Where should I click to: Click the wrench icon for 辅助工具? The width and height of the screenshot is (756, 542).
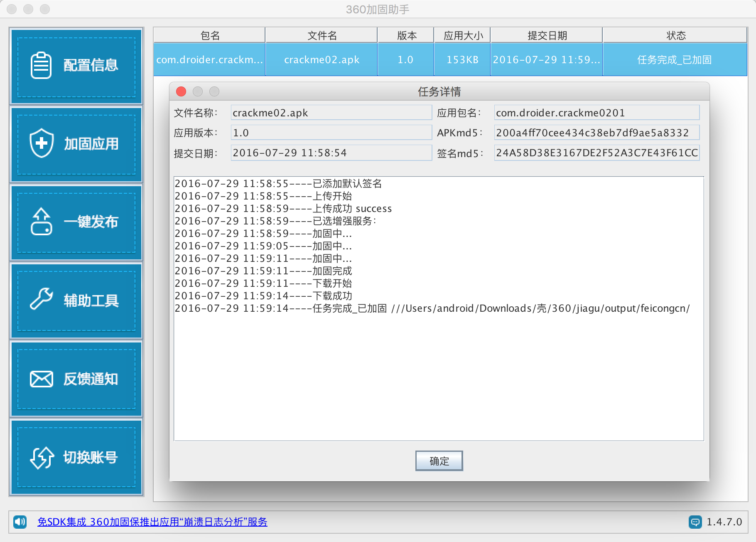point(41,299)
